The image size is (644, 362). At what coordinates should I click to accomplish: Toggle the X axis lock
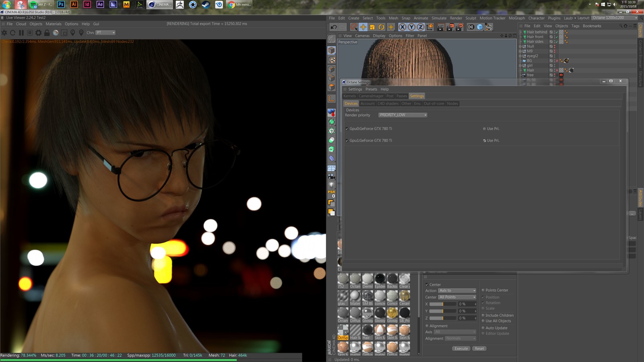coord(402,27)
